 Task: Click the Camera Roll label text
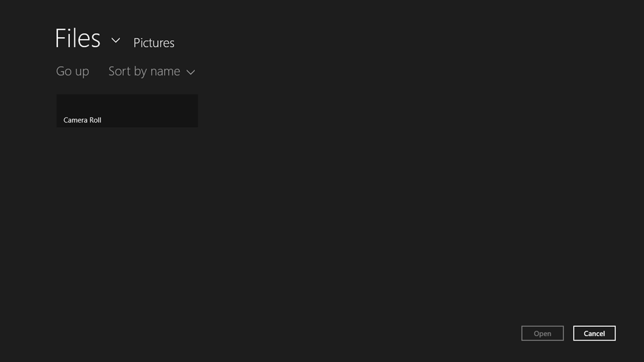click(82, 120)
